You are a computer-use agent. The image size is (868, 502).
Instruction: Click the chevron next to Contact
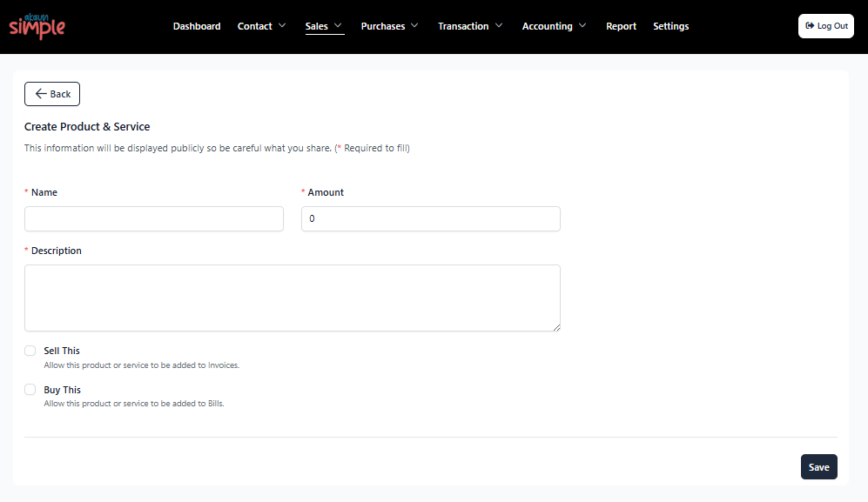point(282,25)
